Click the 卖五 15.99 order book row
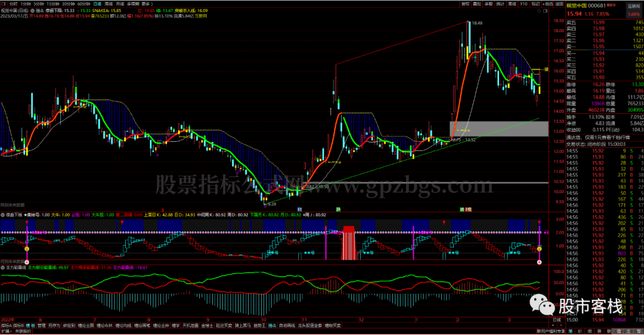 pos(605,23)
